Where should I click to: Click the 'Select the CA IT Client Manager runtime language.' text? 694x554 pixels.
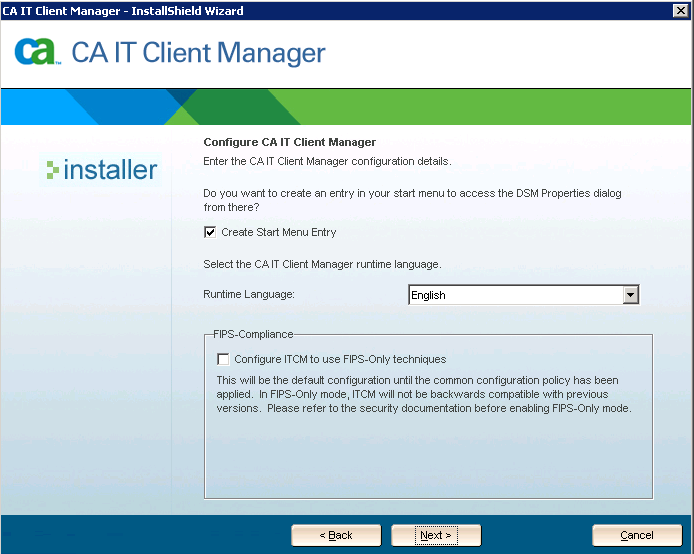(x=322, y=264)
